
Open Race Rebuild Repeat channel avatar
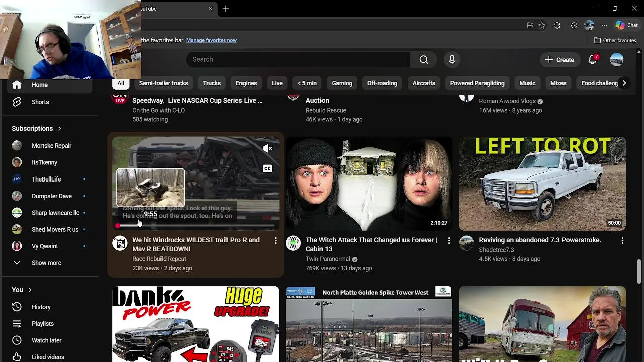click(120, 243)
